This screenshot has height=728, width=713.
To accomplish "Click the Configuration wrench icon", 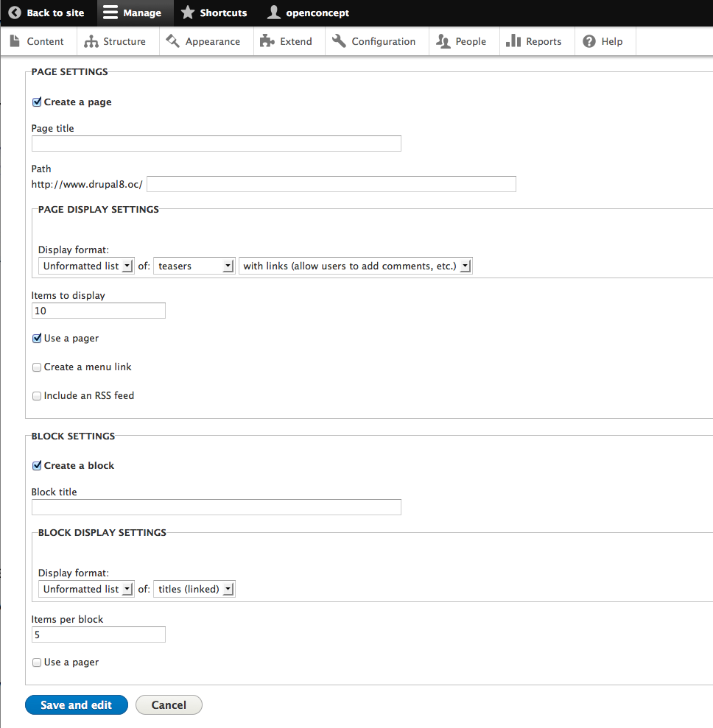I will tap(339, 41).
